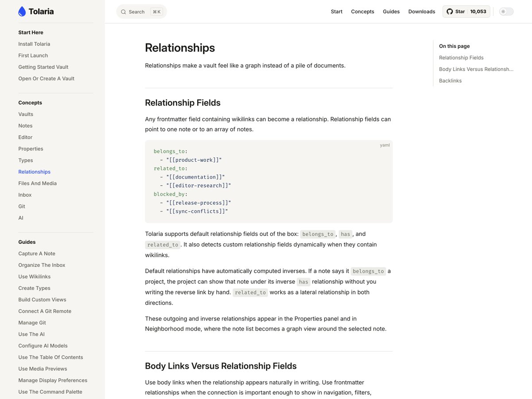This screenshot has width=532, height=399.
Task: Go to Notes concept page
Action: click(x=25, y=125)
